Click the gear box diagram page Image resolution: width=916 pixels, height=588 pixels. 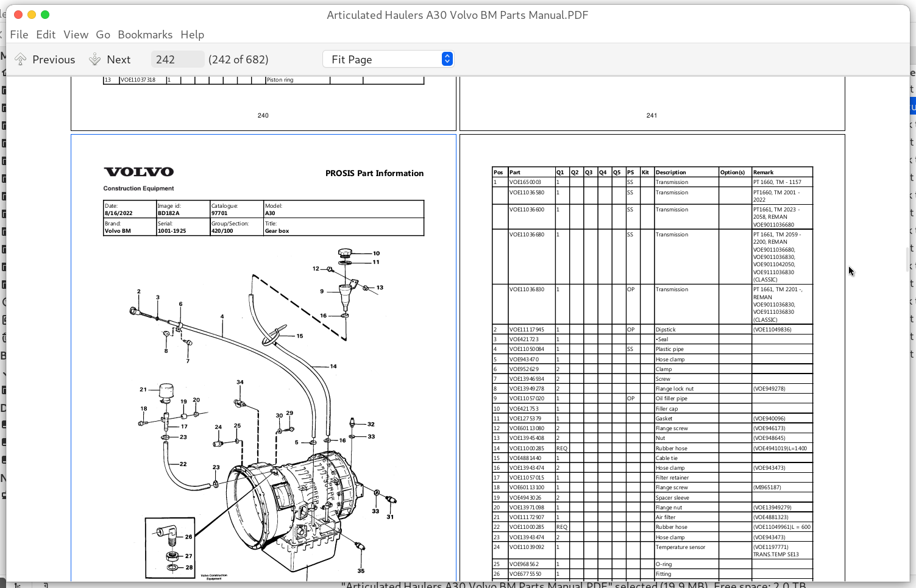[263, 366]
